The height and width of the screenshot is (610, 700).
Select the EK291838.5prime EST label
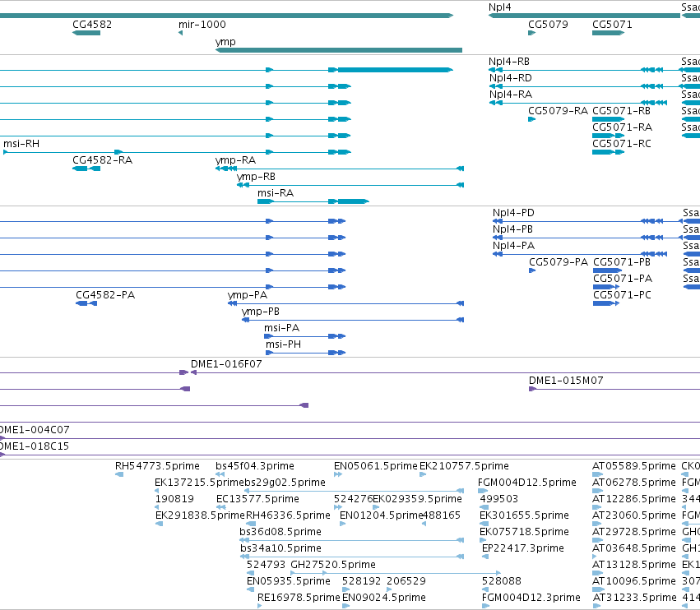tap(201, 515)
